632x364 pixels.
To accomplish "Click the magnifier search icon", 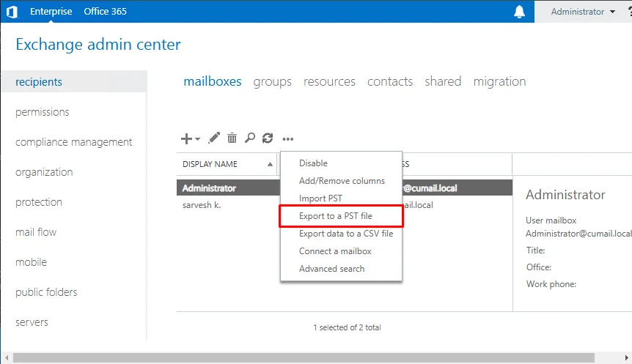I will point(250,138).
